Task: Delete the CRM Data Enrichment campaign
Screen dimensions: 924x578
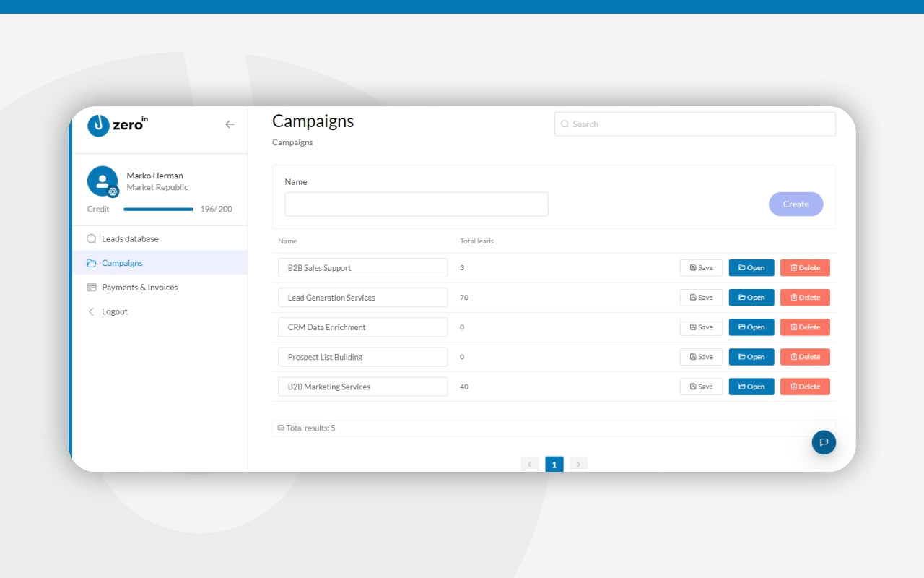Action: 805,327
